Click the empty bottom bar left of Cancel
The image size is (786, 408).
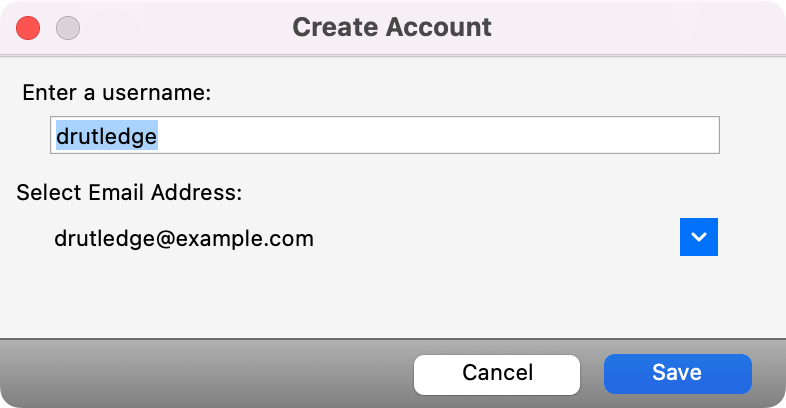pos(200,373)
